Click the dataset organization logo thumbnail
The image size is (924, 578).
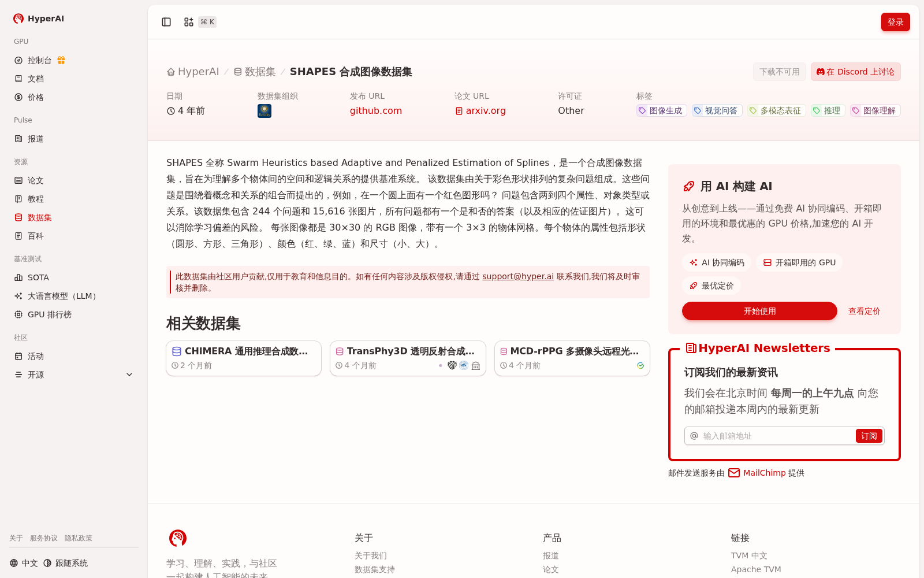pyautogui.click(x=264, y=111)
